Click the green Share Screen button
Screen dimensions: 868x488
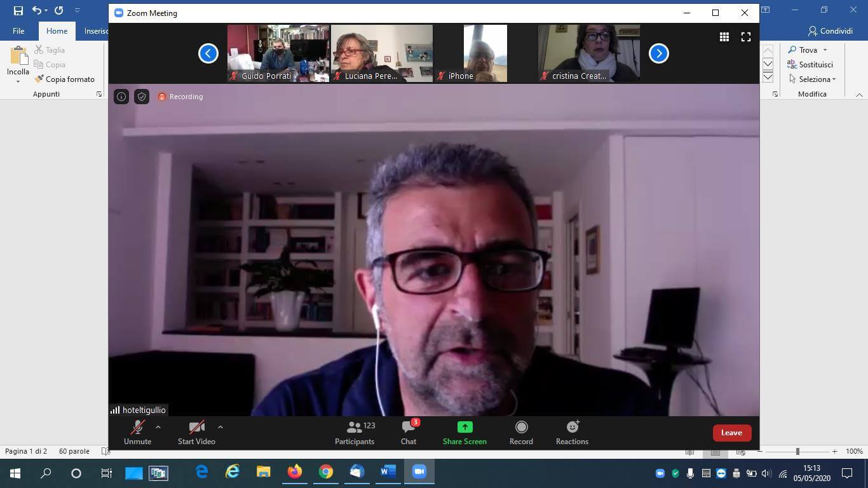pos(465,433)
